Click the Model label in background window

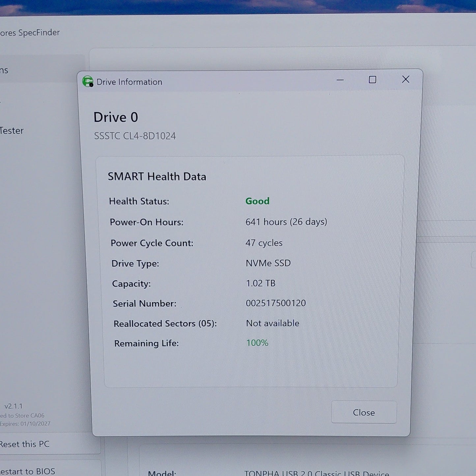162,473
